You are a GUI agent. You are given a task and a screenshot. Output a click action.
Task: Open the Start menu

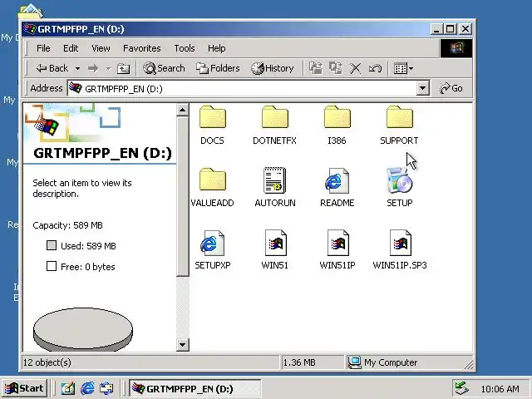(x=24, y=388)
